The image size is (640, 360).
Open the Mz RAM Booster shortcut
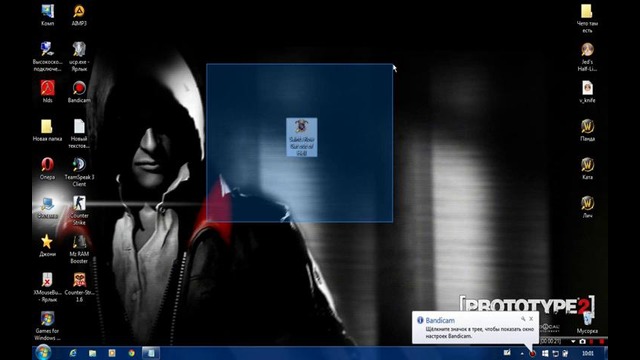(79, 249)
